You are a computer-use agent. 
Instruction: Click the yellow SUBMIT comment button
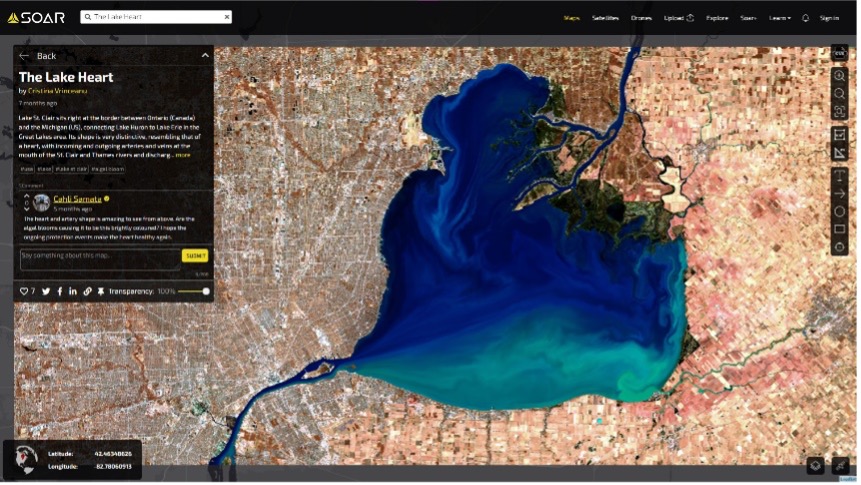point(195,256)
